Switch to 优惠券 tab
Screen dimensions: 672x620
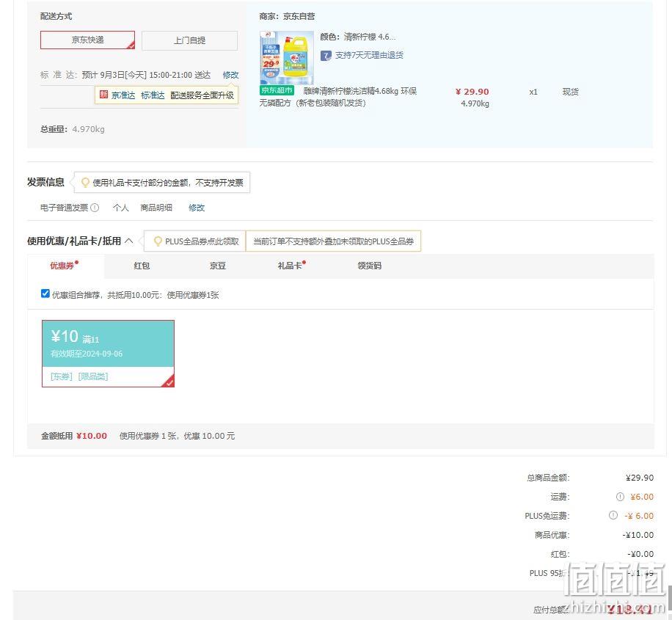tap(65, 266)
